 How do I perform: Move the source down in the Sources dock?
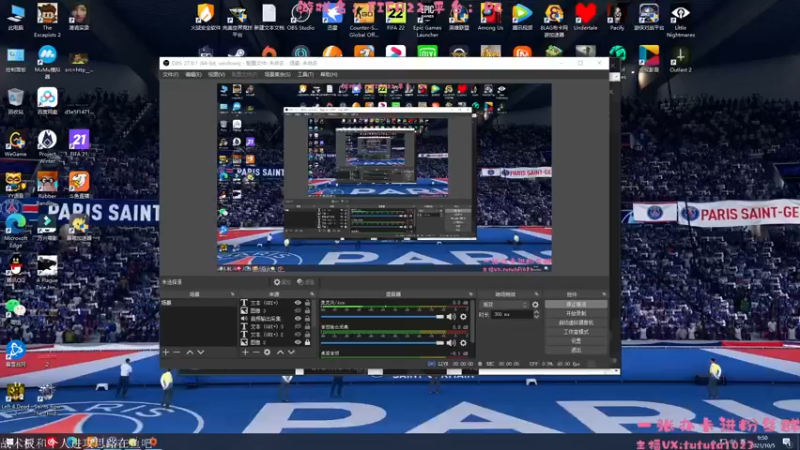tap(291, 352)
